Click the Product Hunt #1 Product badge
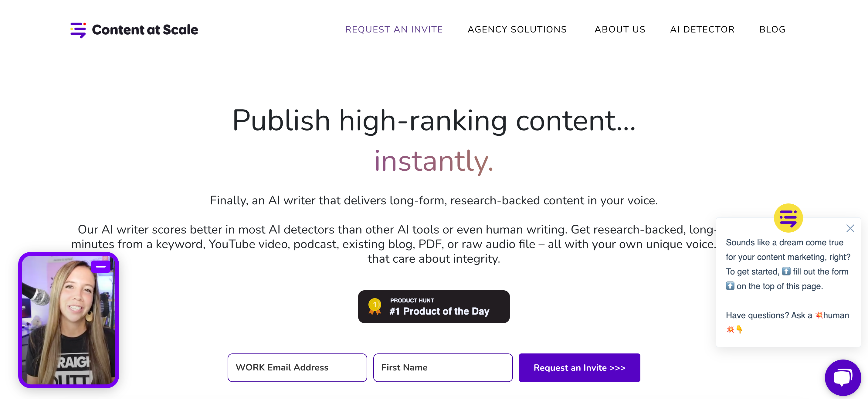 [x=434, y=307]
